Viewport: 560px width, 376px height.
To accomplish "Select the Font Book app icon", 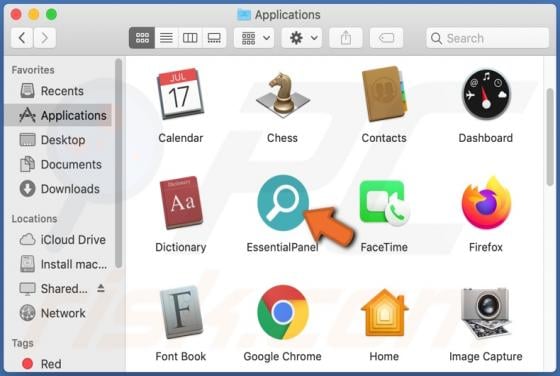I will (x=181, y=312).
